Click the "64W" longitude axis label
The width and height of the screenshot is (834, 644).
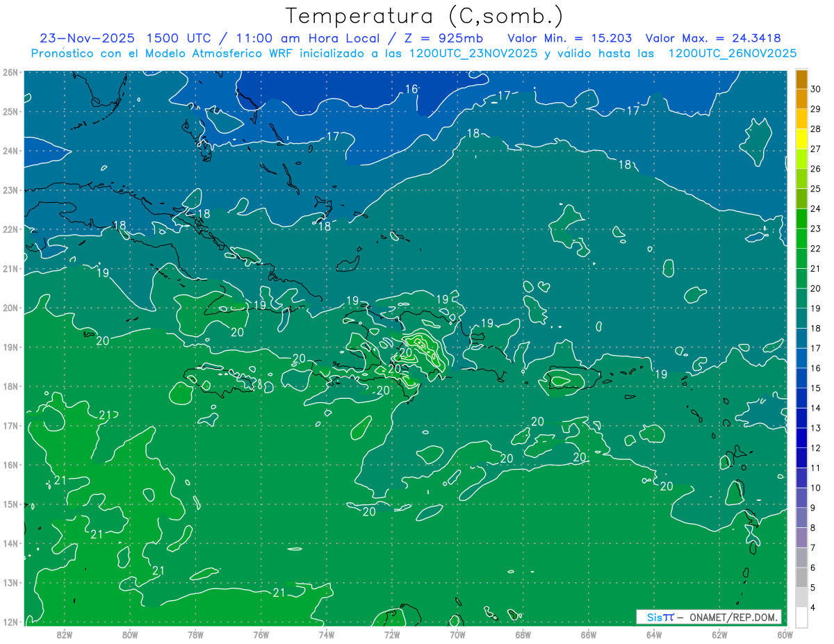(654, 634)
